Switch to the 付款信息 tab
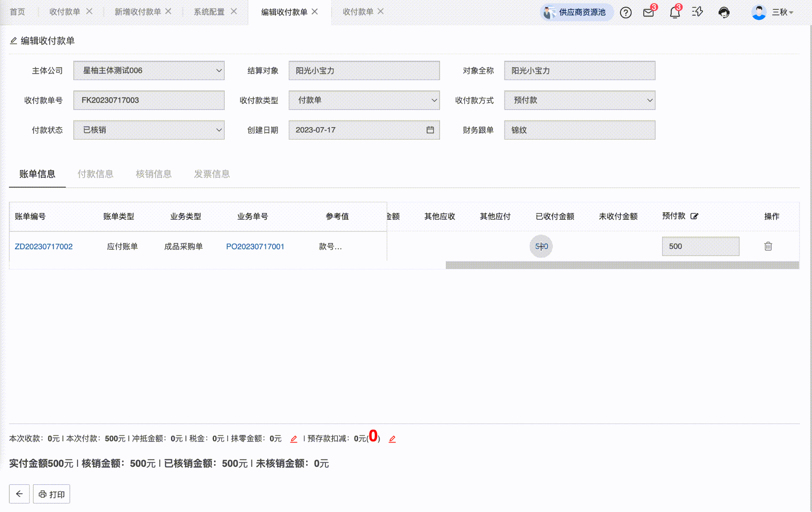 point(95,174)
